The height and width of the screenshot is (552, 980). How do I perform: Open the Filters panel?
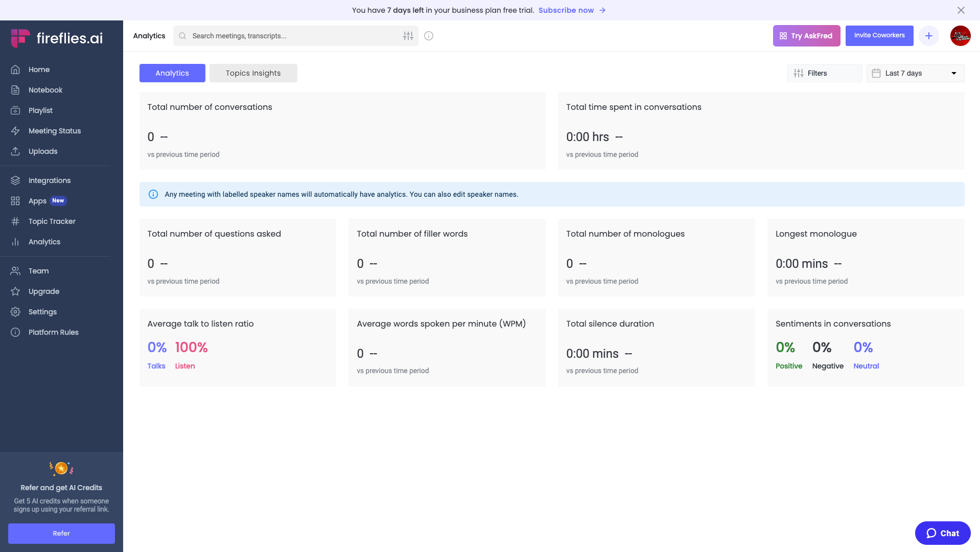(824, 73)
